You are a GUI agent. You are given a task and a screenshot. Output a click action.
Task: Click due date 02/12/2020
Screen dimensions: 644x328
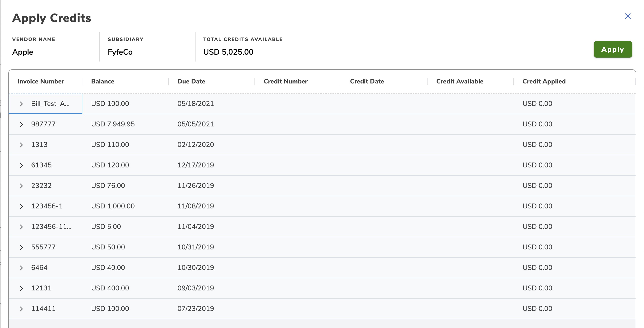[x=195, y=145]
